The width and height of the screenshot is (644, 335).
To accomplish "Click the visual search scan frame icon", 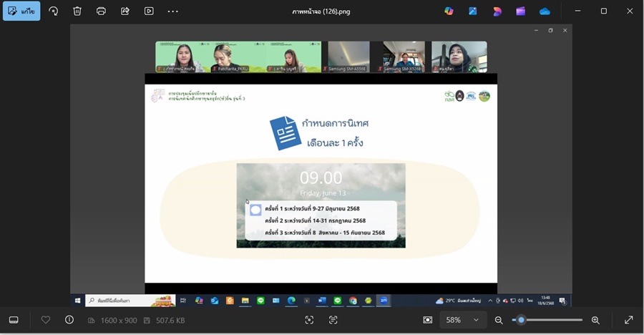I will click(x=309, y=320).
